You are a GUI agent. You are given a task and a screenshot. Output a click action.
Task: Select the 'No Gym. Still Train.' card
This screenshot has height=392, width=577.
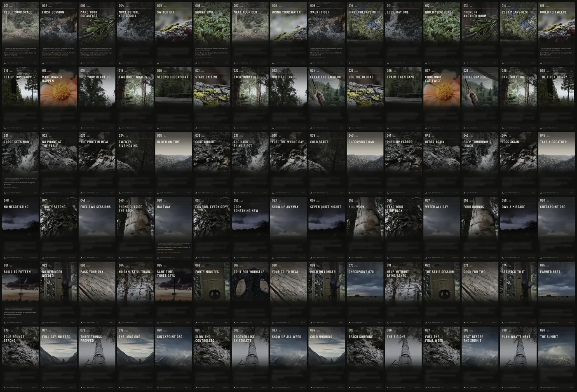pyautogui.click(x=136, y=294)
